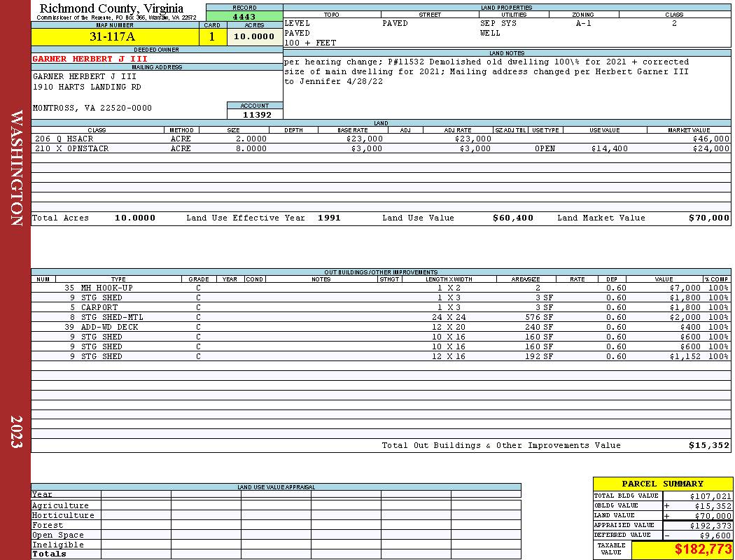Click the Richmond County, Virginia title
The image size is (735, 560).
tap(111, 8)
